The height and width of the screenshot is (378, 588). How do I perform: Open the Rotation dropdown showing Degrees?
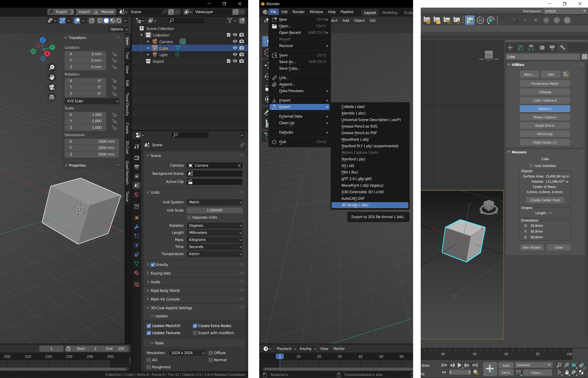215,225
